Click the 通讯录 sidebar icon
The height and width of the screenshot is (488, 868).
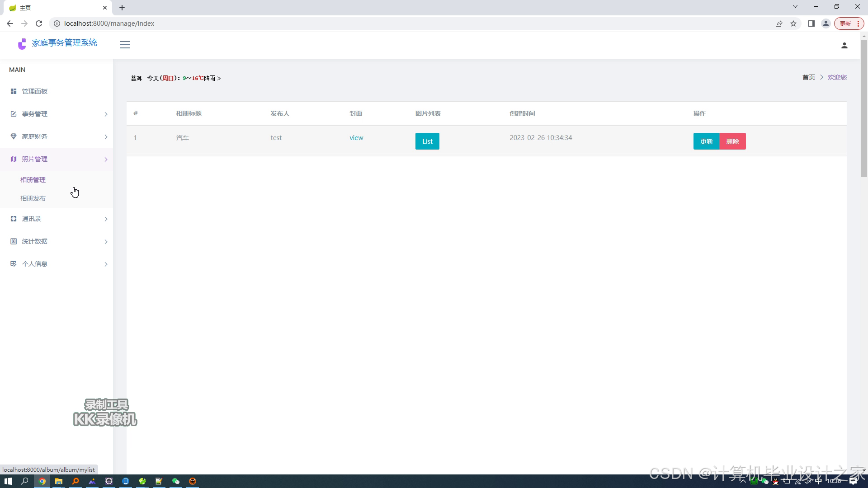[x=14, y=219]
